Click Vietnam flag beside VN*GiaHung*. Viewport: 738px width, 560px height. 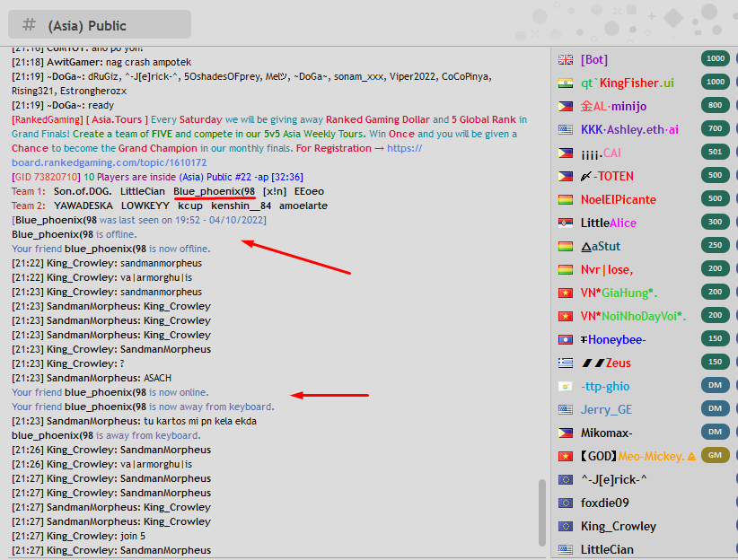point(566,293)
